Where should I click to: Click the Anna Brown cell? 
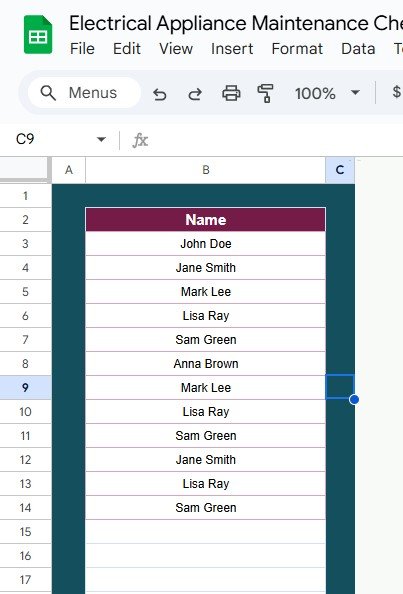206,364
